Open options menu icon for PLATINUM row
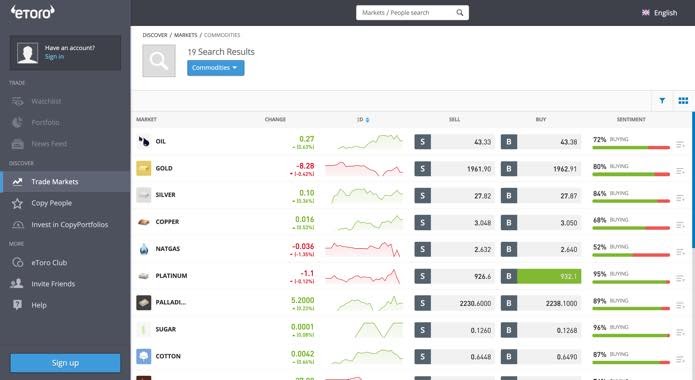The image size is (695, 380). 680,278
